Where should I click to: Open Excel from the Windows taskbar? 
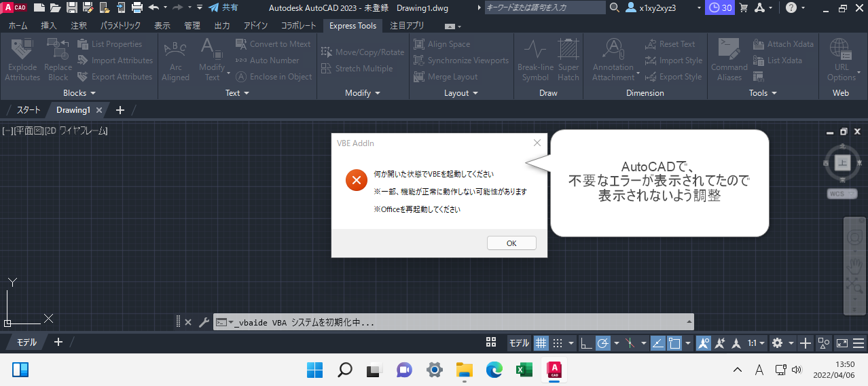(x=524, y=370)
